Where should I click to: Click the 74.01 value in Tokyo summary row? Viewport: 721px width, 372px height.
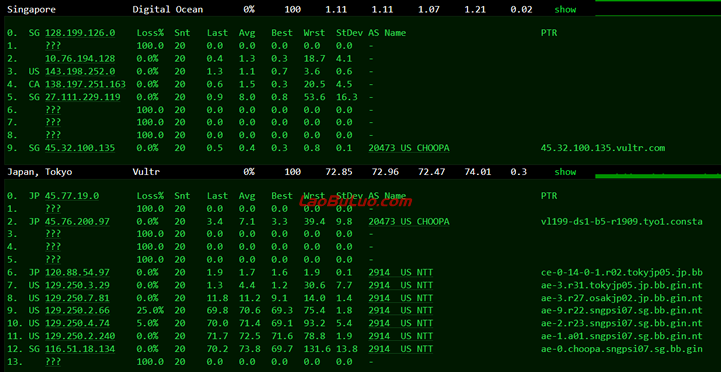(x=477, y=172)
